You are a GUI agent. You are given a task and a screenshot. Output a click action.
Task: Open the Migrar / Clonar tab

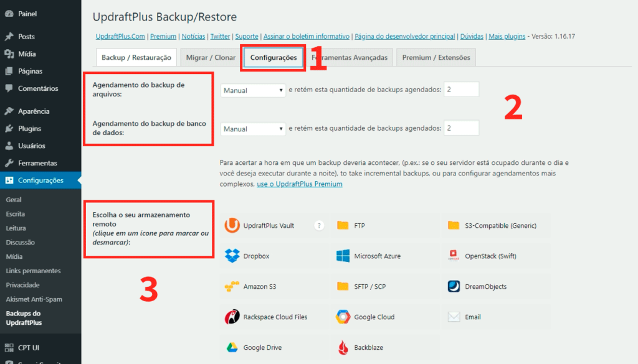211,58
